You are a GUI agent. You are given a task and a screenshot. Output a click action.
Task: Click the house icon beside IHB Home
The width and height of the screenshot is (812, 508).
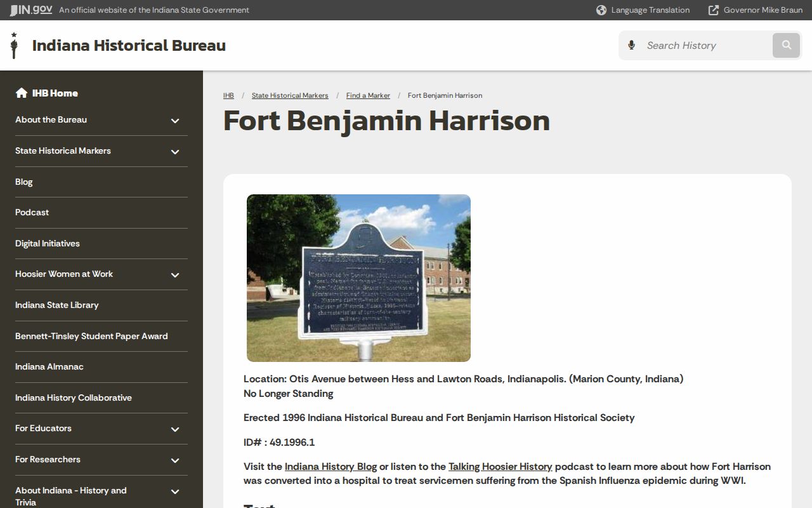pyautogui.click(x=22, y=93)
